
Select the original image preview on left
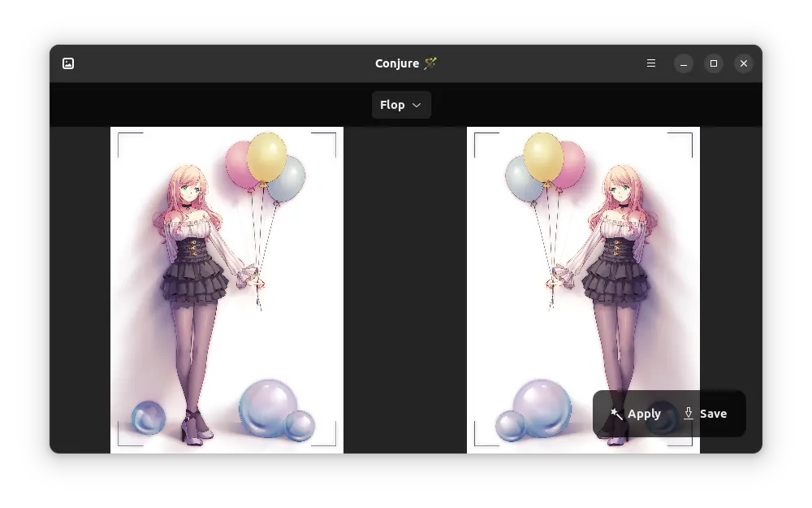[227, 289]
